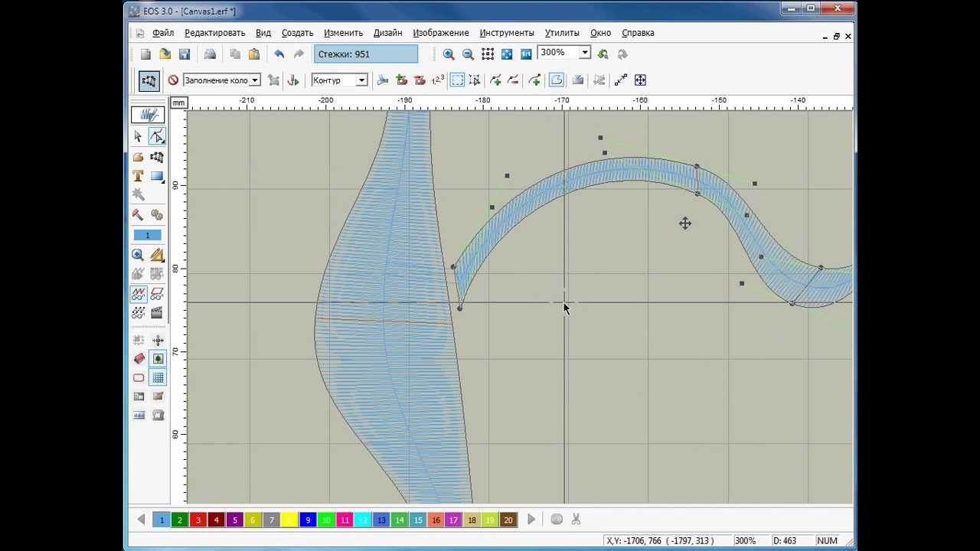Expand the Контур dropdown list
980x551 pixels.
point(361,80)
